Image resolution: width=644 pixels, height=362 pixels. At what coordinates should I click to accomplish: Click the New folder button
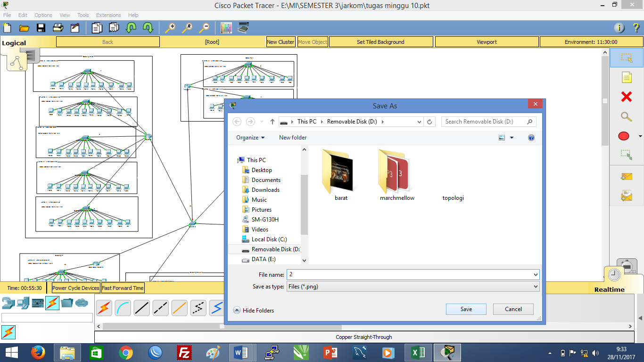pyautogui.click(x=293, y=138)
